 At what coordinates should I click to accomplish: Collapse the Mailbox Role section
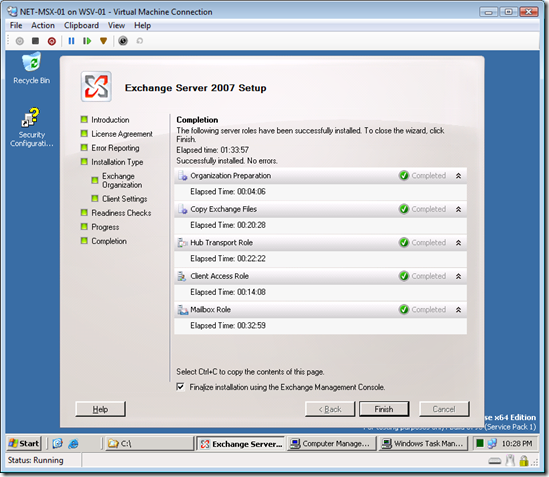(x=458, y=310)
